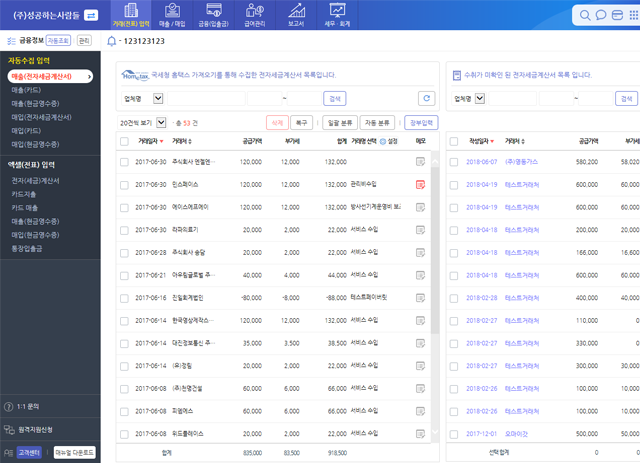Screen dimensions: 640x463
Task: Click the refresh icon in the Hometax list panel
Action: 427,98
